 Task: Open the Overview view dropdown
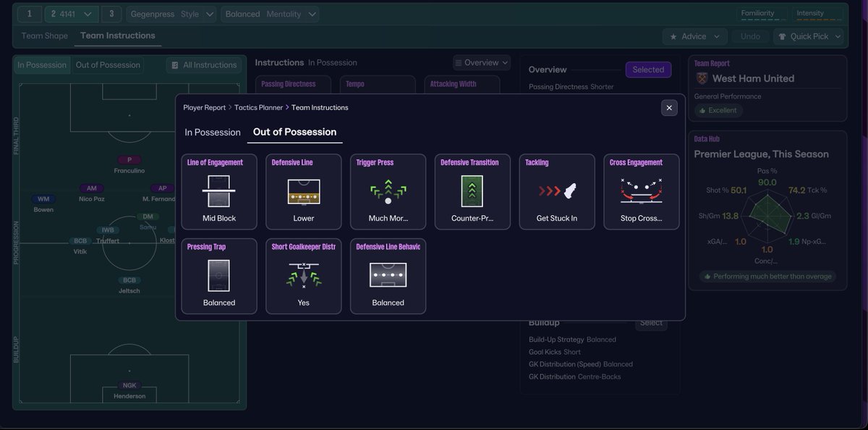(x=482, y=63)
